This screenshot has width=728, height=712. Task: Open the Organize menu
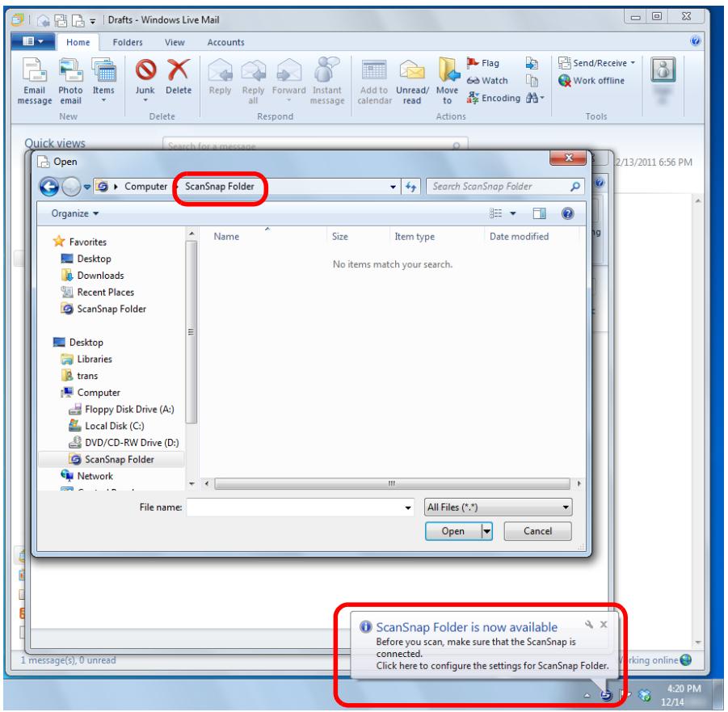pos(75,213)
